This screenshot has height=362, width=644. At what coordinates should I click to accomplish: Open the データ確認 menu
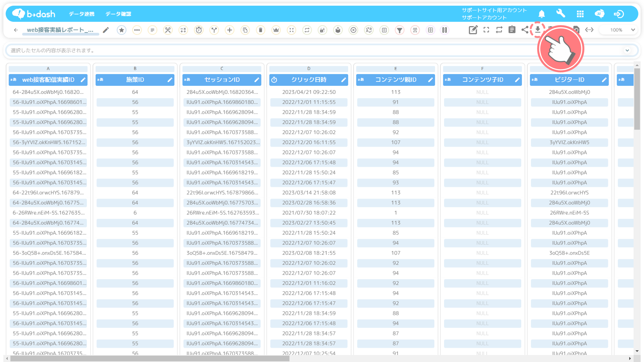118,14
